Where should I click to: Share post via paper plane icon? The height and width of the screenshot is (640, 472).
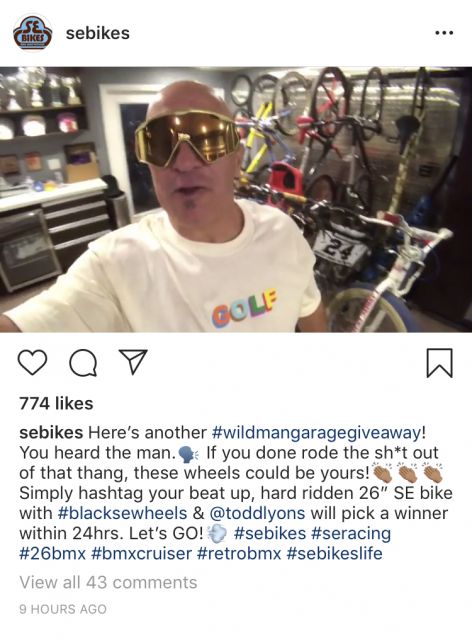(132, 362)
